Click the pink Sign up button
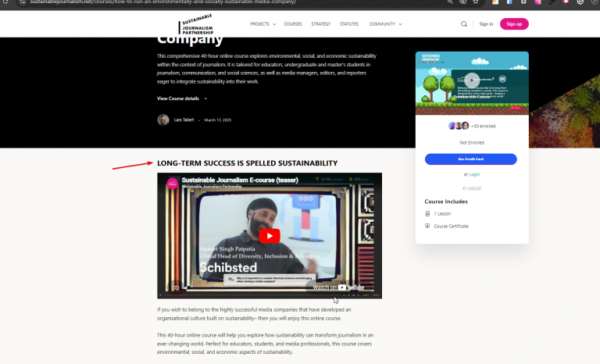This screenshot has height=364, width=600. pos(514,24)
